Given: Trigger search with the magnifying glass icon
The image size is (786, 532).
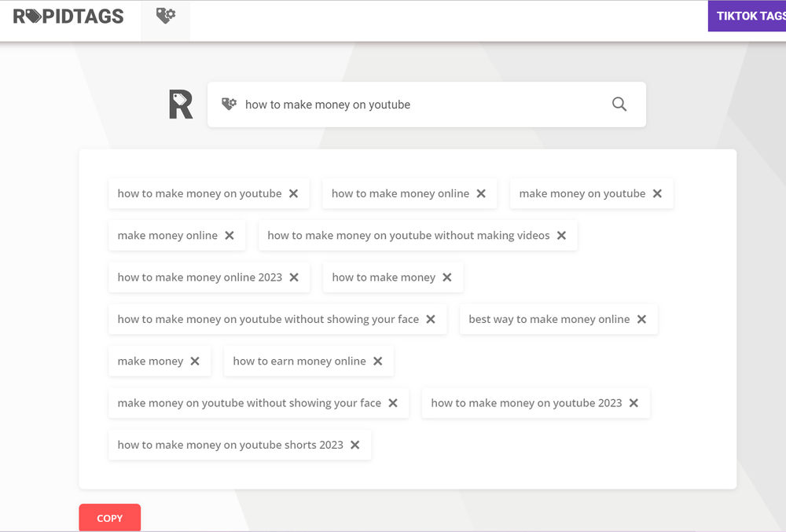Looking at the screenshot, I should pyautogui.click(x=619, y=104).
